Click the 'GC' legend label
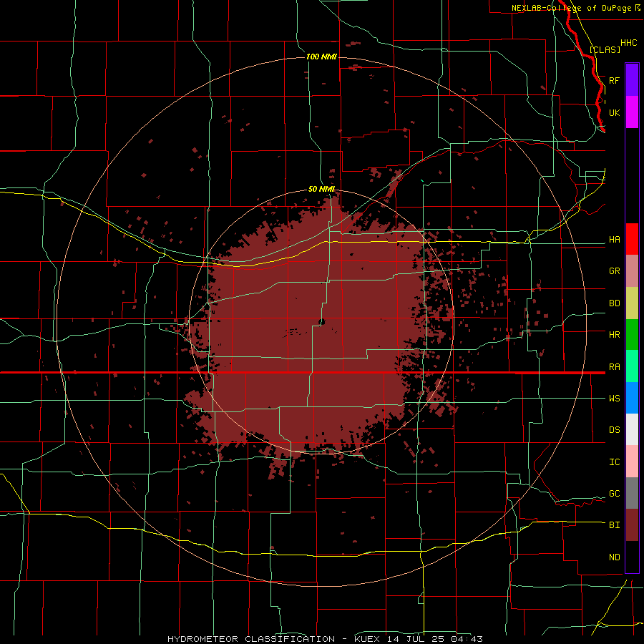 [x=614, y=494]
